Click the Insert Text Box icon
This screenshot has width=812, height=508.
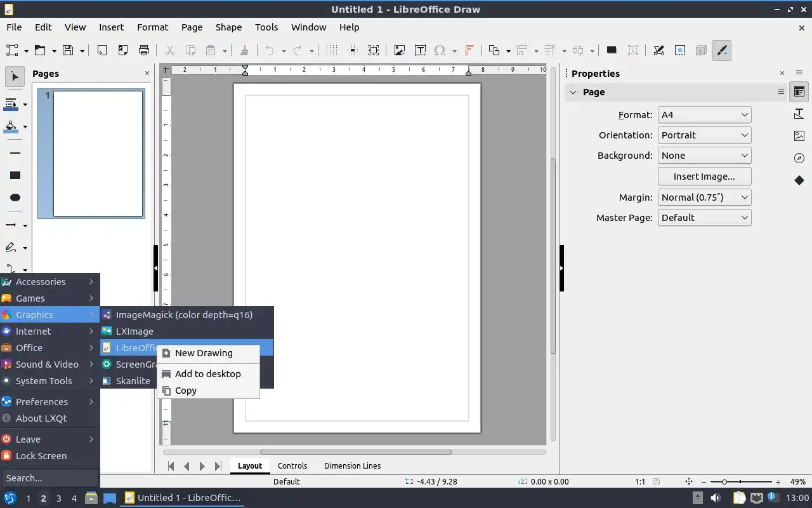tap(420, 50)
